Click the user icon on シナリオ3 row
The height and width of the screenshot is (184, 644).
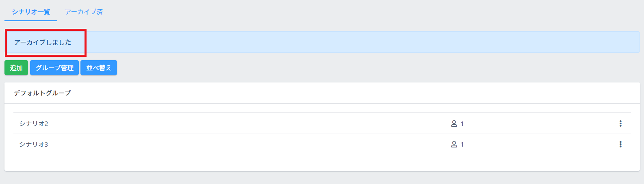[x=454, y=144]
